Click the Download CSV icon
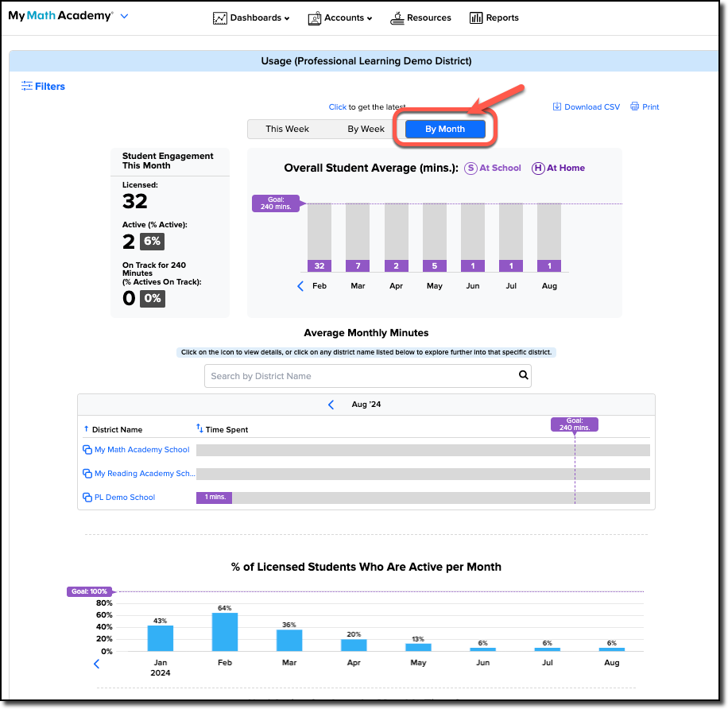Image resolution: width=728 pixels, height=709 pixels. tap(556, 107)
